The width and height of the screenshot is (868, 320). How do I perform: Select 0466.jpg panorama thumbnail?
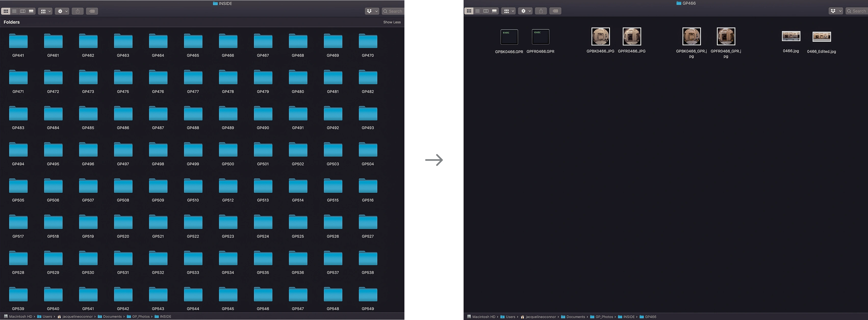[x=791, y=36]
